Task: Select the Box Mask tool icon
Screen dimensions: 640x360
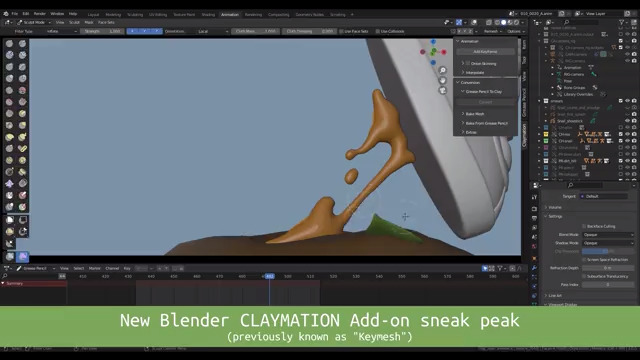Action: [10, 220]
